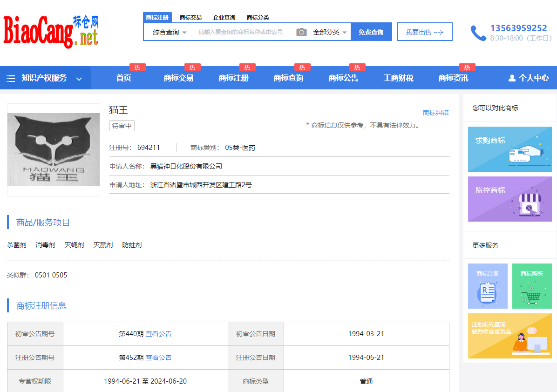Image resolution: width=557 pixels, height=392 pixels.
Task: Click 查看公告 for 第440期
Action: [x=158, y=334]
